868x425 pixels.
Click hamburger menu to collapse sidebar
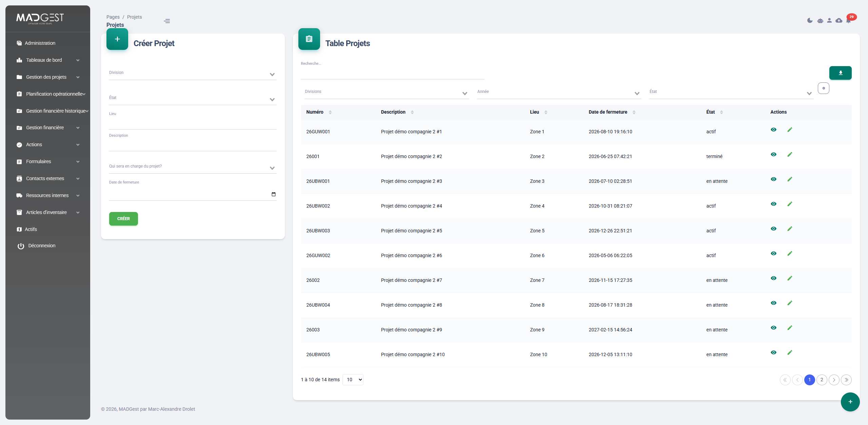(x=167, y=21)
